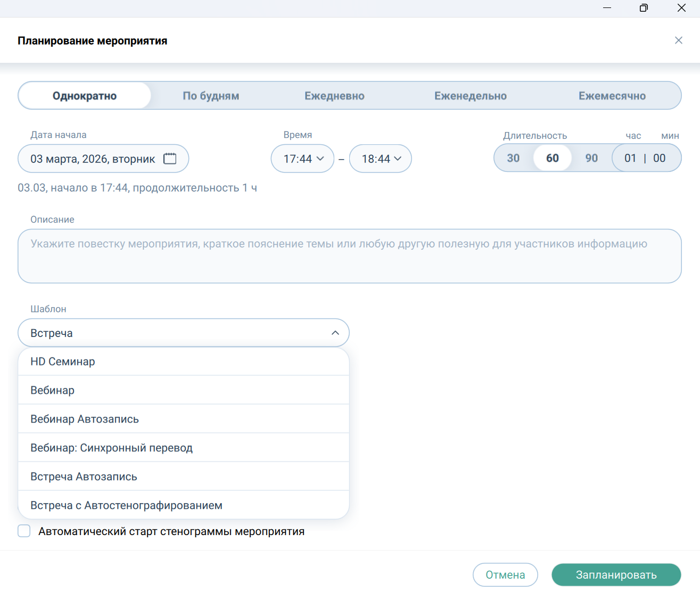Restore the window using title bar icon

[644, 8]
